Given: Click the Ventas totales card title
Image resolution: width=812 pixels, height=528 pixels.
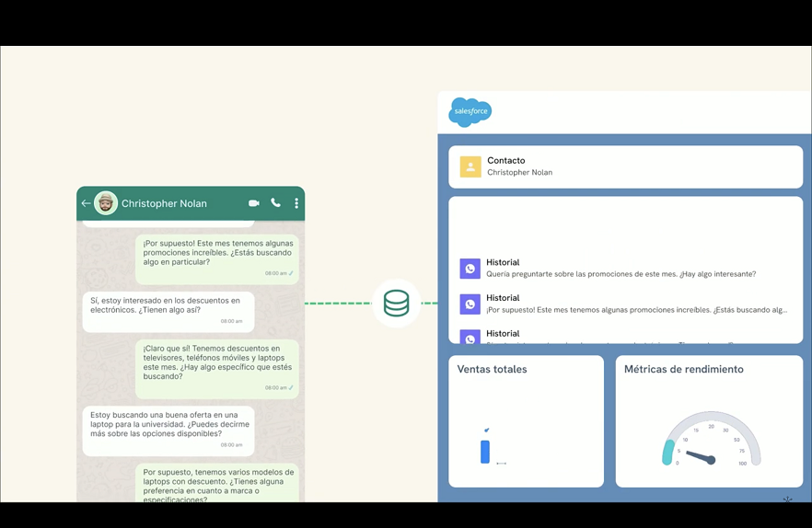Looking at the screenshot, I should click(x=492, y=370).
